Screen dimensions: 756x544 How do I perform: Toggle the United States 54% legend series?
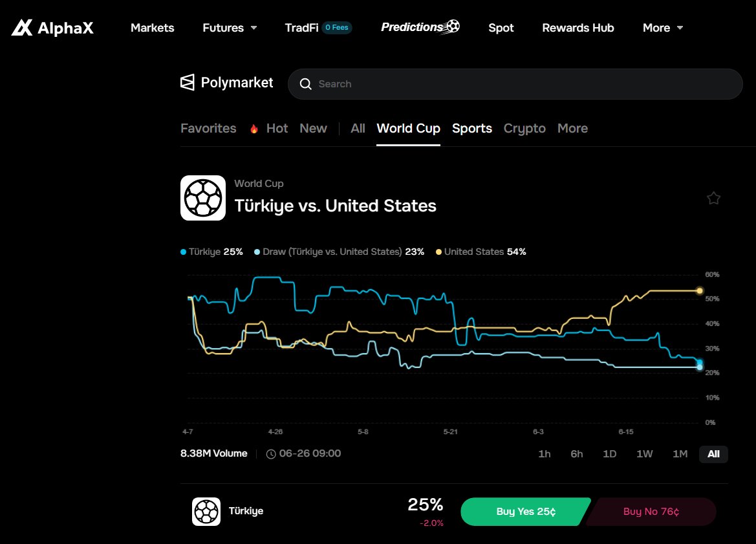[481, 252]
